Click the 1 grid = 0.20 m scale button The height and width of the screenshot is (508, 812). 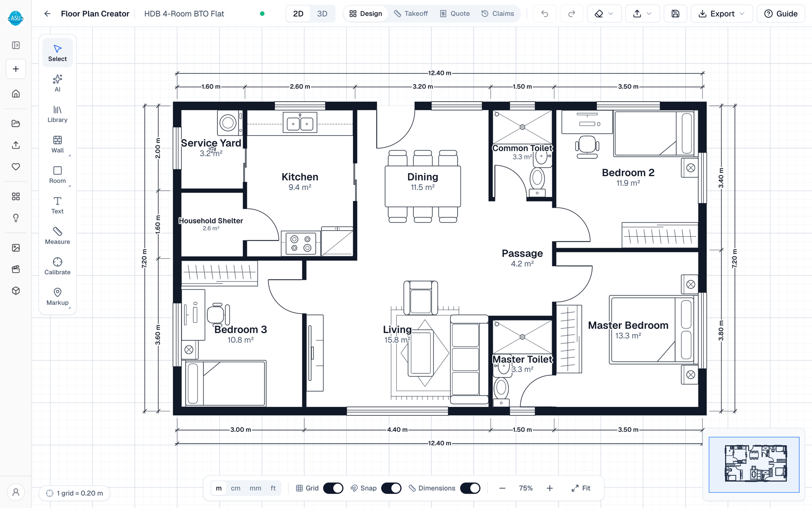[75, 493]
